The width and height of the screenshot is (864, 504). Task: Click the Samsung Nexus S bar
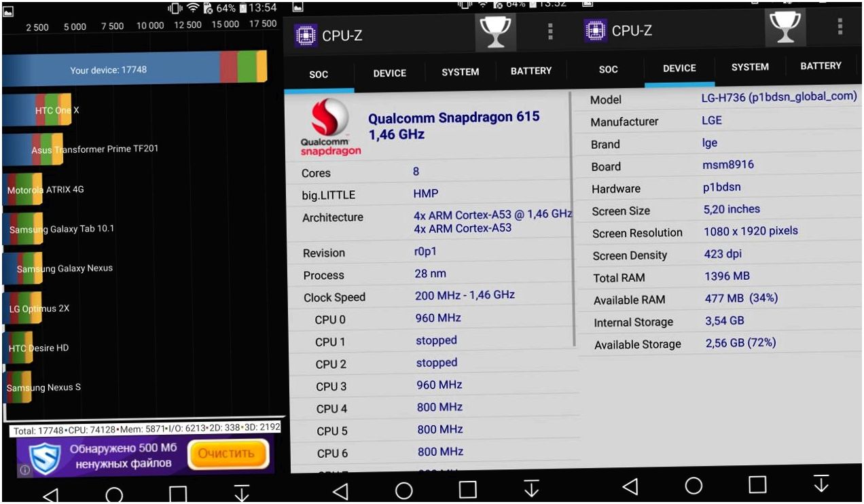[x=16, y=388]
